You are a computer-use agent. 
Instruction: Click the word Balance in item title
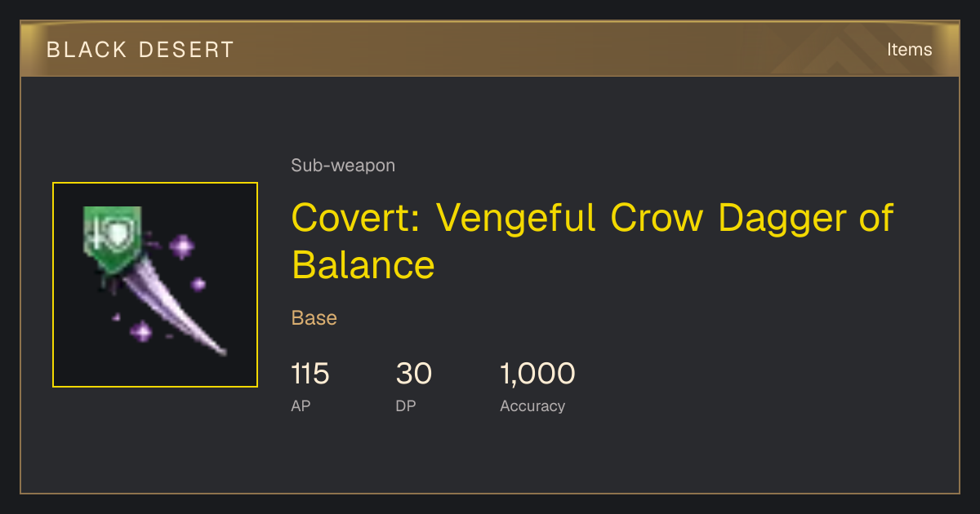click(x=363, y=265)
